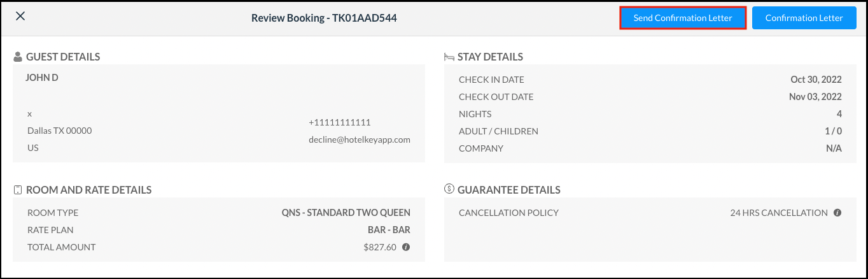Click Room and Rate Details icon
This screenshot has height=279, width=868.
[18, 190]
